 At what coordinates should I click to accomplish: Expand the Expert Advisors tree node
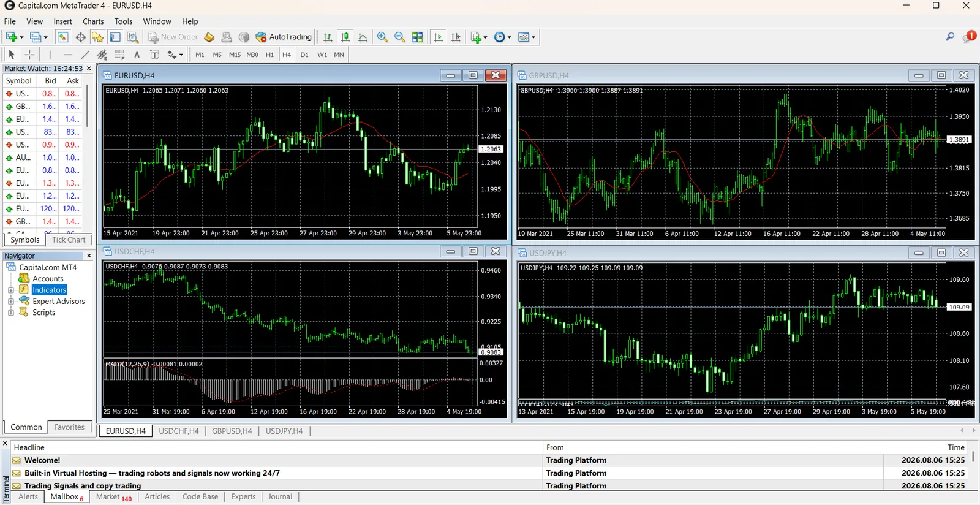[11, 302]
